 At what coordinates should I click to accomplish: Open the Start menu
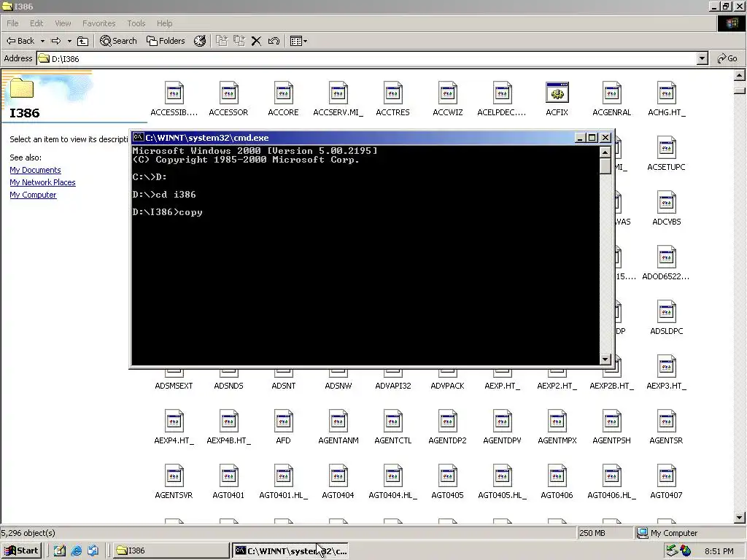click(x=21, y=551)
